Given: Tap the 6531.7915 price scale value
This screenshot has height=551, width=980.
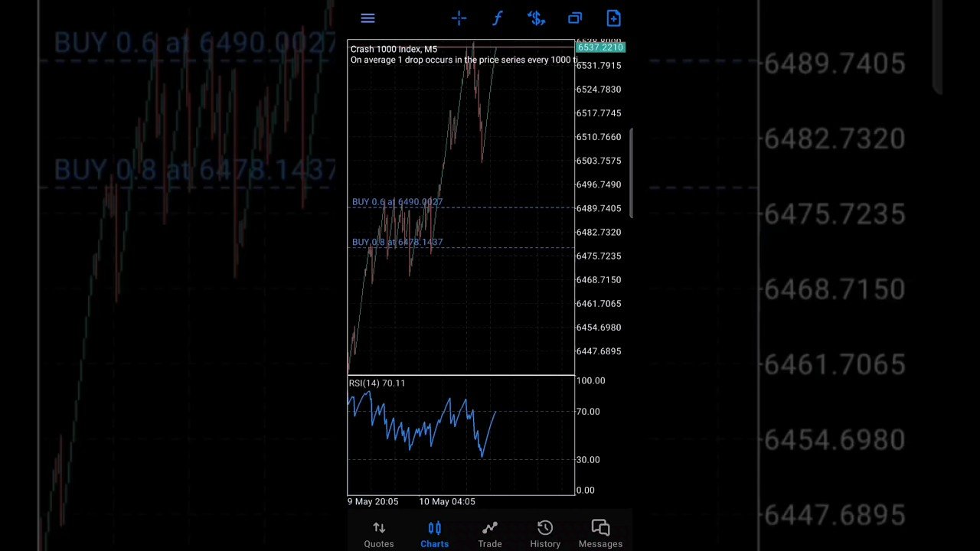Looking at the screenshot, I should click(x=599, y=66).
